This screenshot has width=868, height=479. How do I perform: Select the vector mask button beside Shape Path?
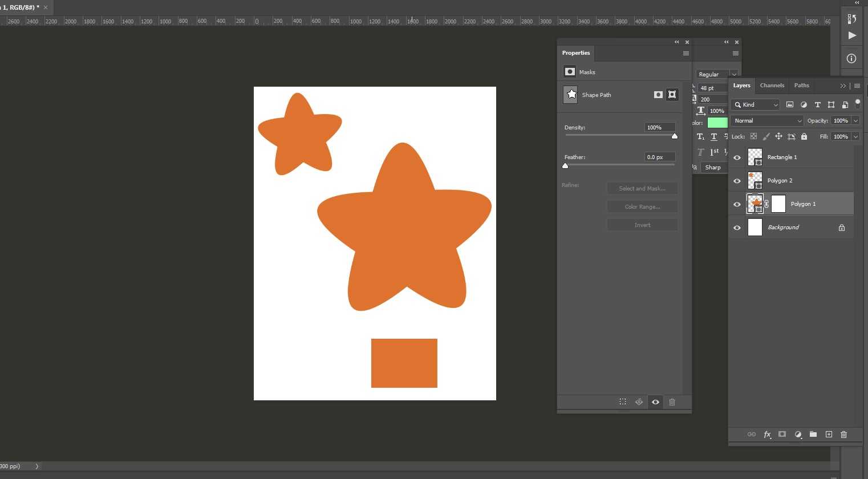point(672,95)
